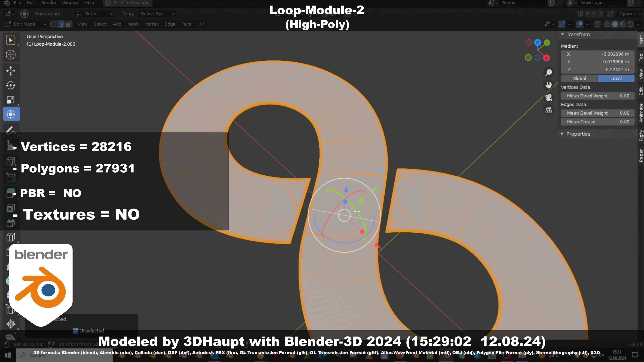Toggle X axis mirror
Screen dimensions: 644x362
[x=587, y=14]
